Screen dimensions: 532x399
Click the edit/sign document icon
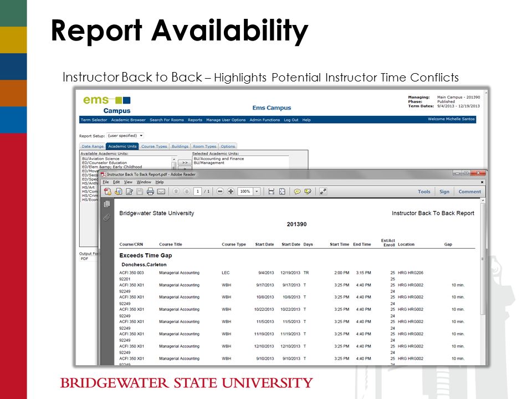129,192
